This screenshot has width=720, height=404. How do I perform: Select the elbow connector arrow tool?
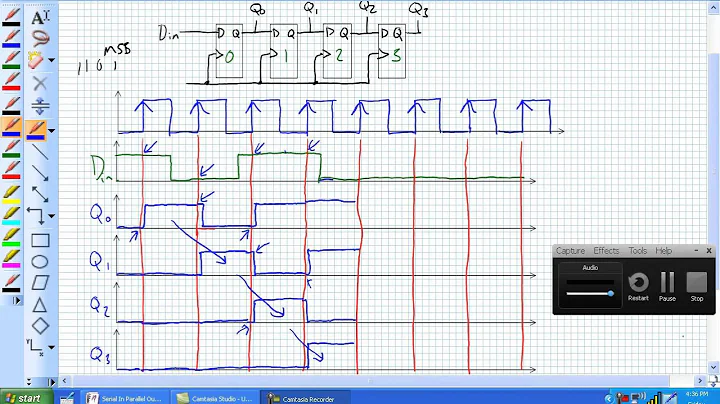(x=36, y=216)
